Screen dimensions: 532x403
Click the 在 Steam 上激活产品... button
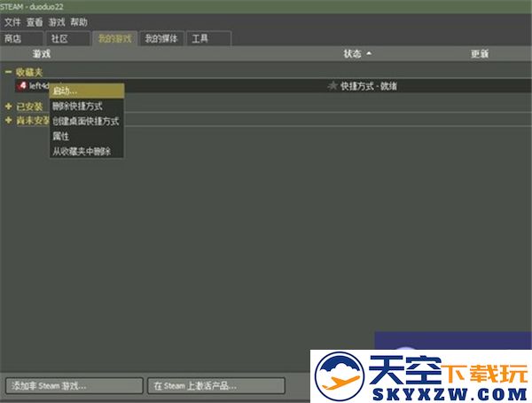[216, 385]
